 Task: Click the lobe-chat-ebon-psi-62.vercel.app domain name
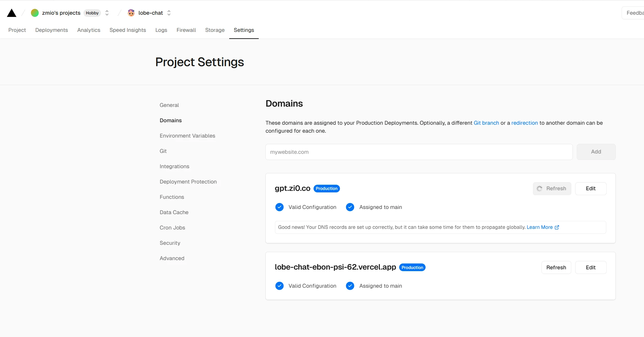(335, 267)
